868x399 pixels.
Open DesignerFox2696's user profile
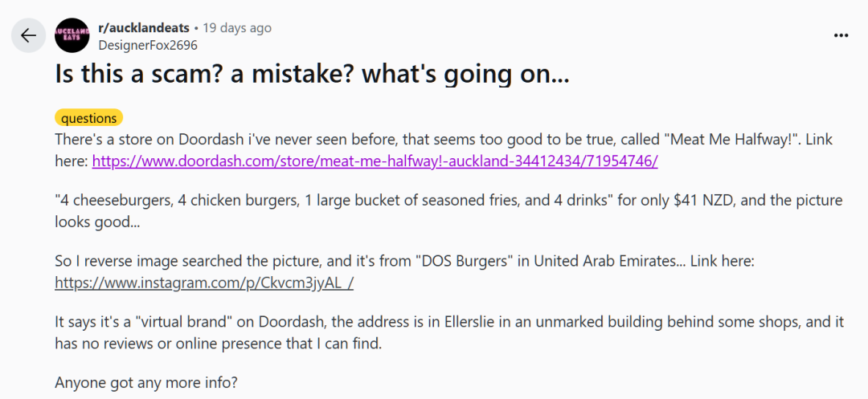pyautogui.click(x=147, y=45)
